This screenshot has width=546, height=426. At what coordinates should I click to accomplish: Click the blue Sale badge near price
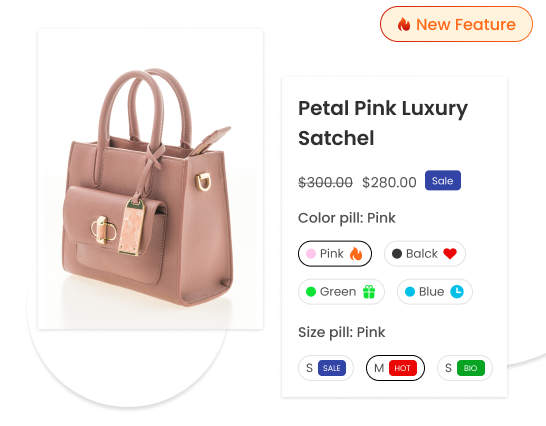[443, 180]
